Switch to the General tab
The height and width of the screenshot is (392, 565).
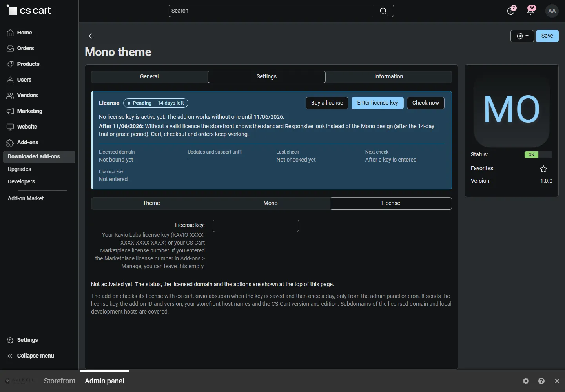[x=149, y=77]
